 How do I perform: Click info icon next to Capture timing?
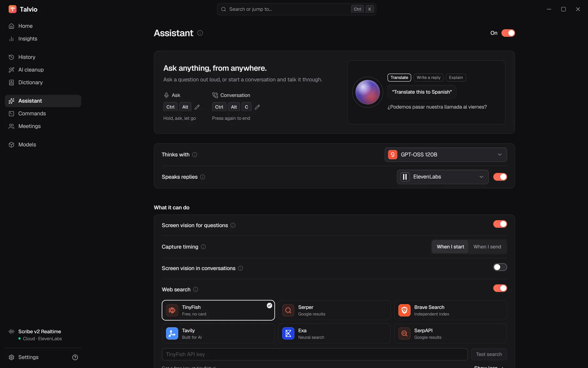click(x=204, y=247)
